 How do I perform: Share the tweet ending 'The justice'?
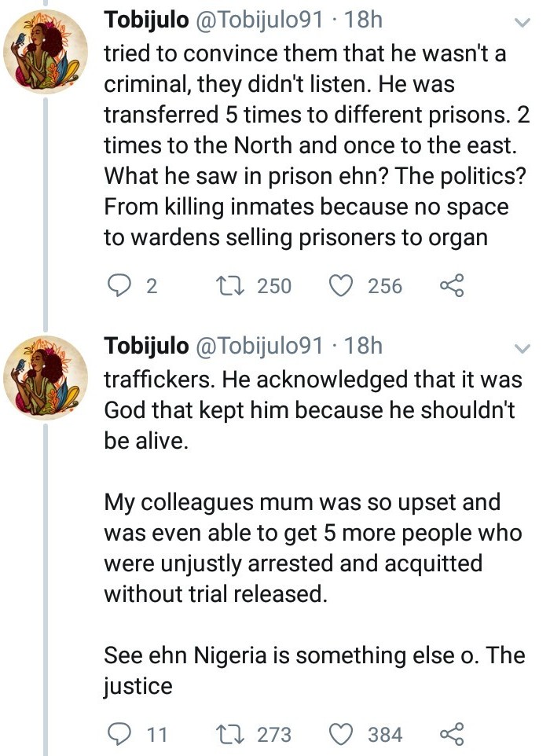(x=453, y=735)
